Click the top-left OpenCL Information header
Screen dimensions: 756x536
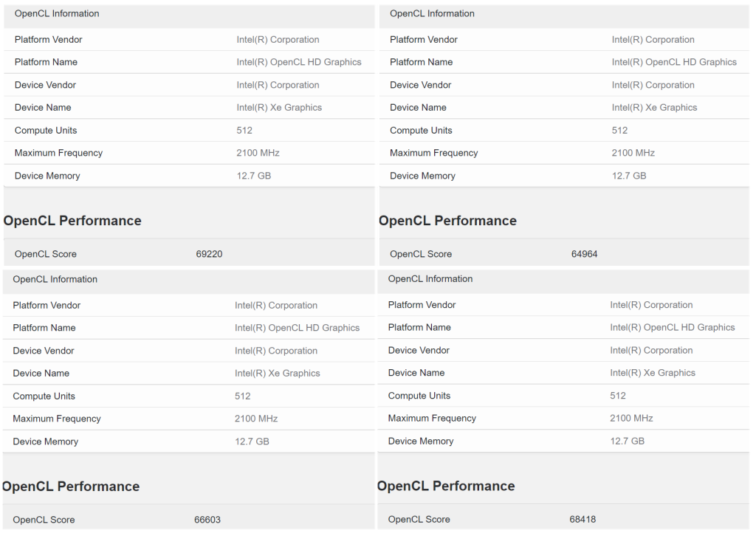[x=57, y=14]
